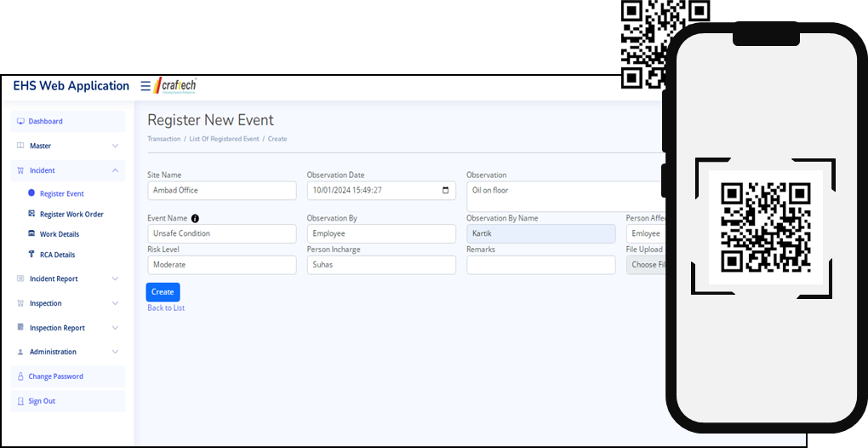868x448 pixels.
Task: Expand the Administration menu chevron
Action: 115,352
